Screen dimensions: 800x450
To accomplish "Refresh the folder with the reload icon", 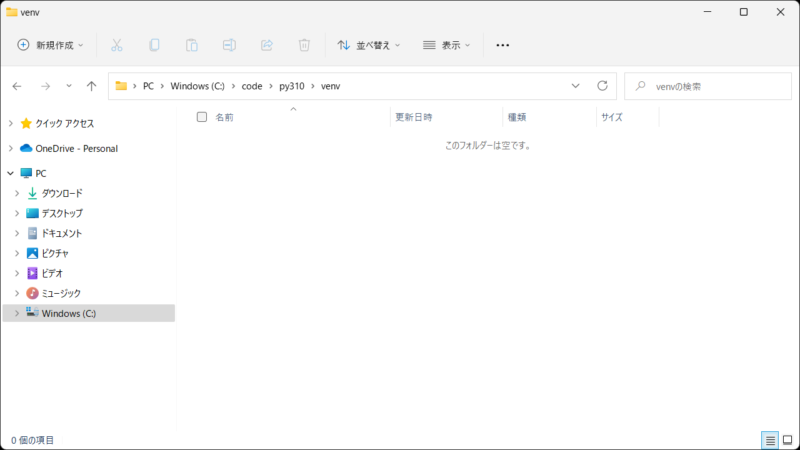I will pos(602,86).
